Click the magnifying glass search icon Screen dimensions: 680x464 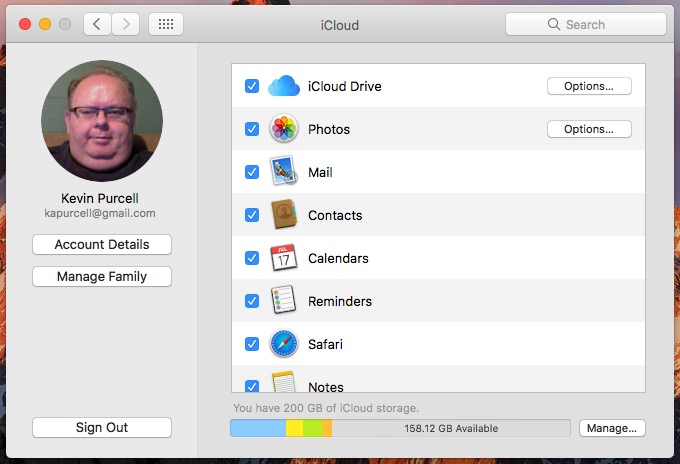pyautogui.click(x=553, y=24)
